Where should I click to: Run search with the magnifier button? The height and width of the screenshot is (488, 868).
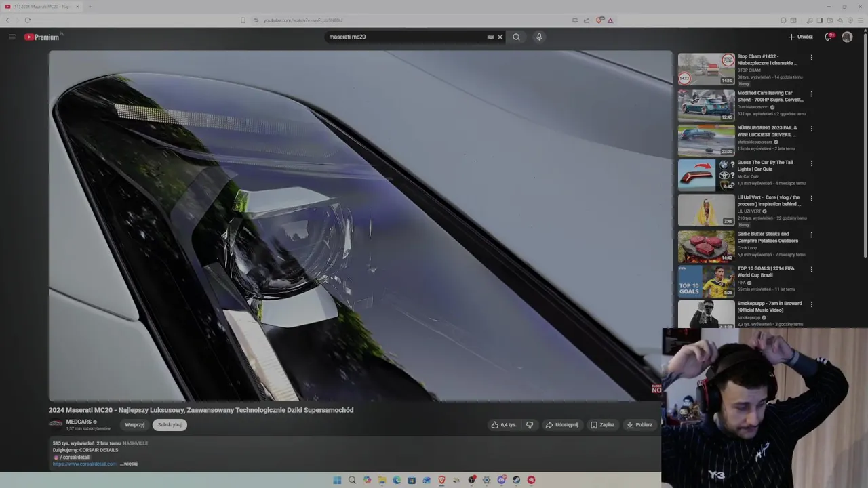516,37
